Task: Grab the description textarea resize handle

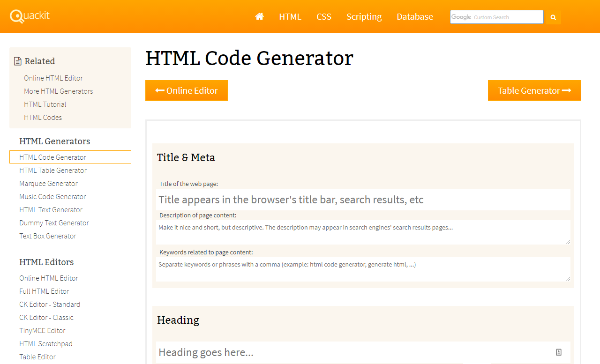Action: (x=568, y=242)
